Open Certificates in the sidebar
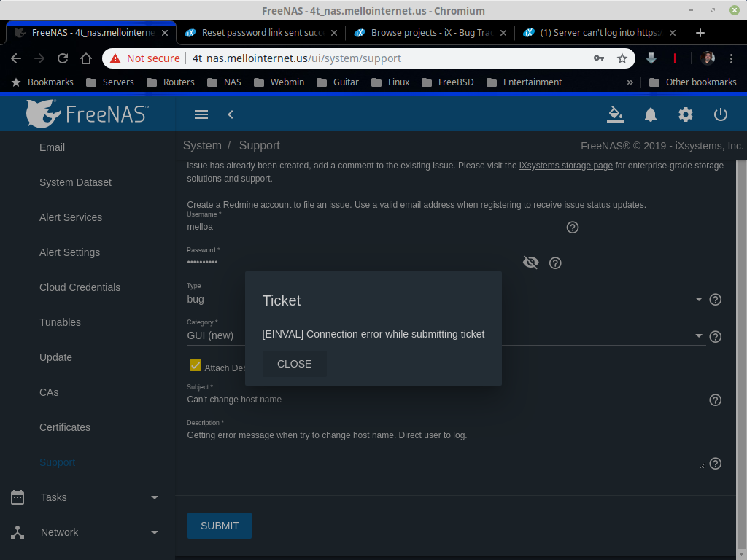Viewport: 747px width, 560px height. click(65, 427)
